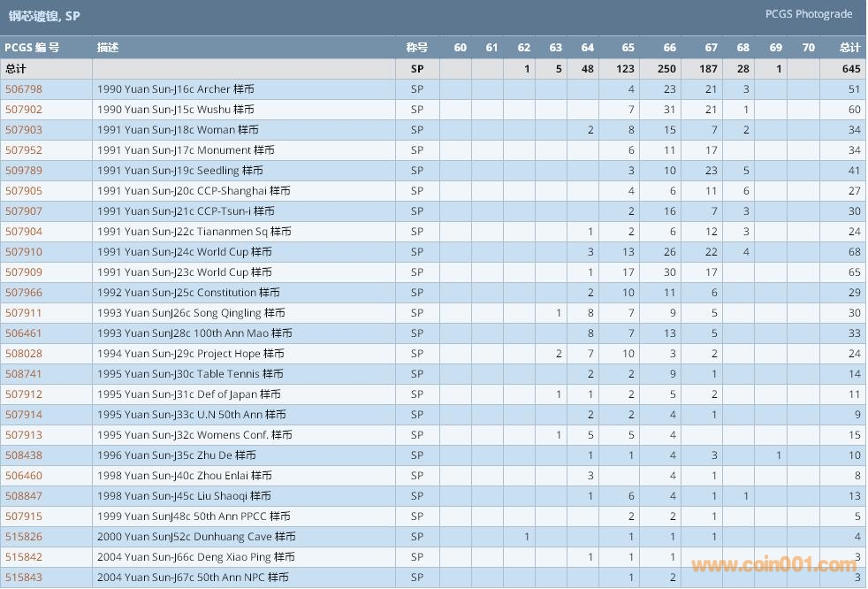Click PCGS number 506460 Zhou Enlai
The image size is (868, 589).
(24, 476)
